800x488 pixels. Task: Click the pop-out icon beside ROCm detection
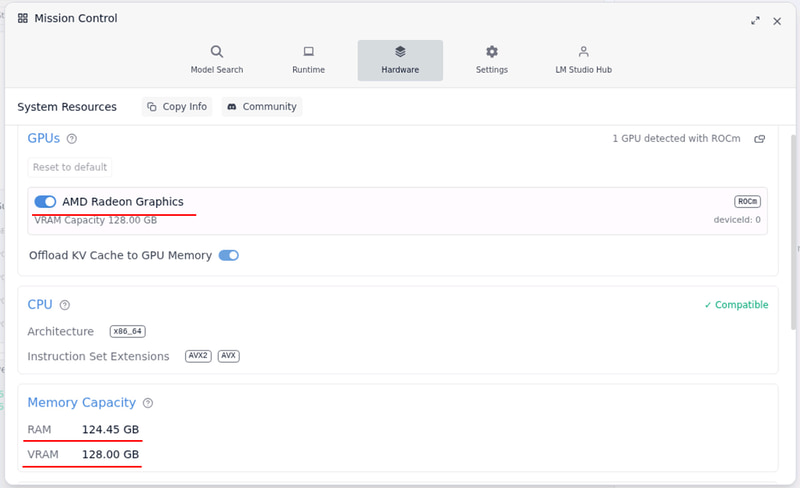(x=760, y=139)
